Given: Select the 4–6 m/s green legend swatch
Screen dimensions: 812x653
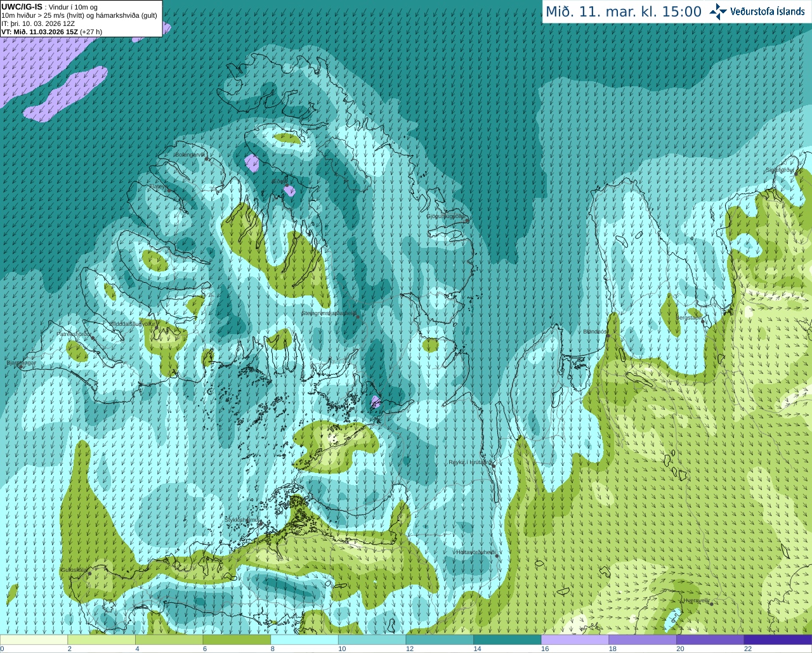Looking at the screenshot, I should tap(169, 640).
